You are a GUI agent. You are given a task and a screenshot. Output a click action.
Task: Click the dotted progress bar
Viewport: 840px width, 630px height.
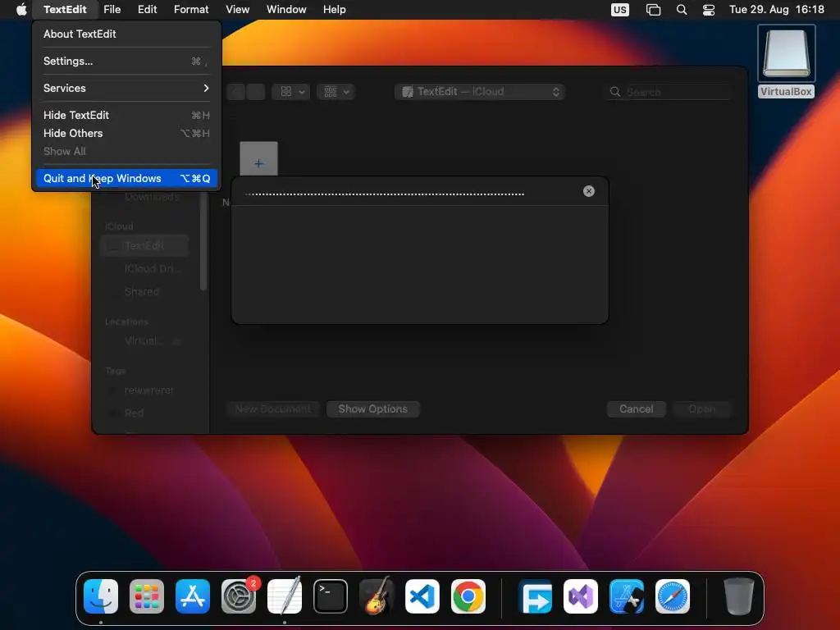coord(384,194)
